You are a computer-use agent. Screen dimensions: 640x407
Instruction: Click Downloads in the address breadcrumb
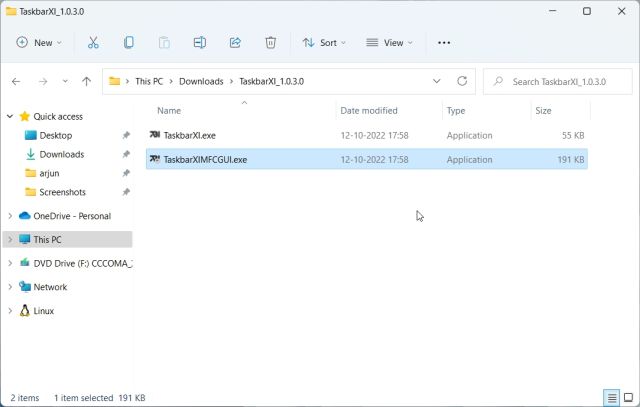coord(201,81)
